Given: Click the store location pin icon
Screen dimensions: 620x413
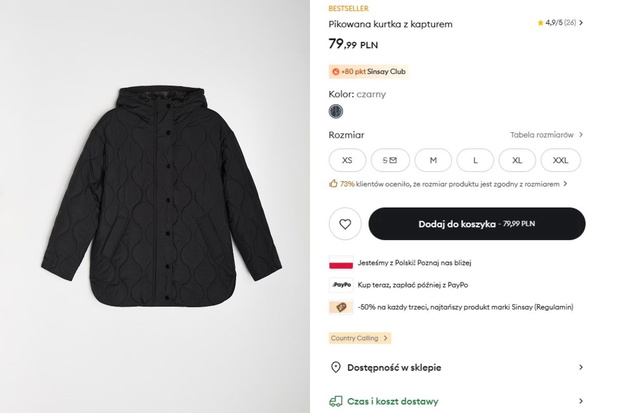Looking at the screenshot, I should pos(335,368).
